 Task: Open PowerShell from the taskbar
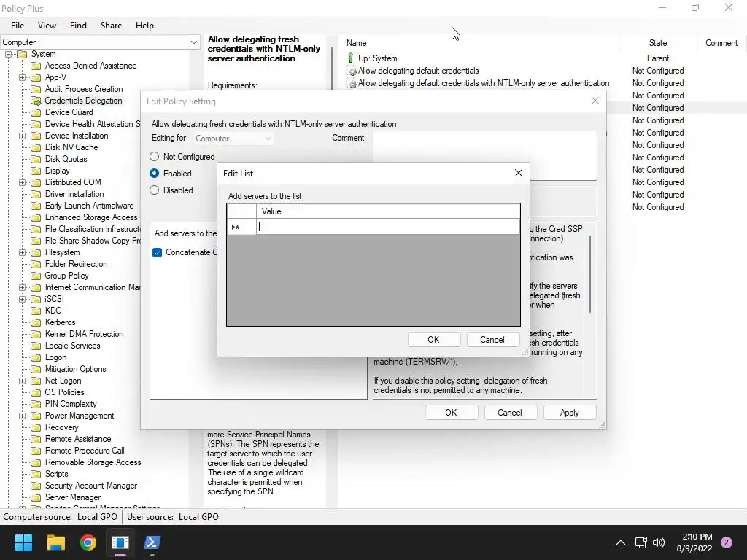click(152, 542)
